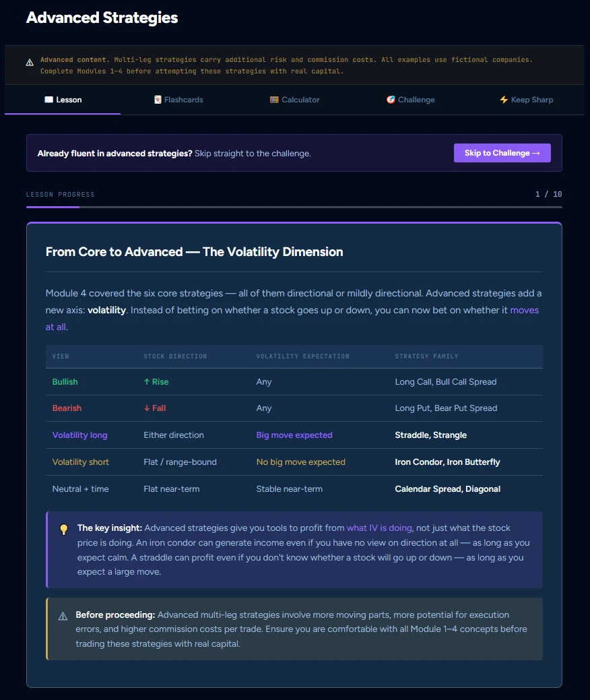Click the Keep Sharp lightning bolt icon
590x700 pixels.
coord(504,100)
